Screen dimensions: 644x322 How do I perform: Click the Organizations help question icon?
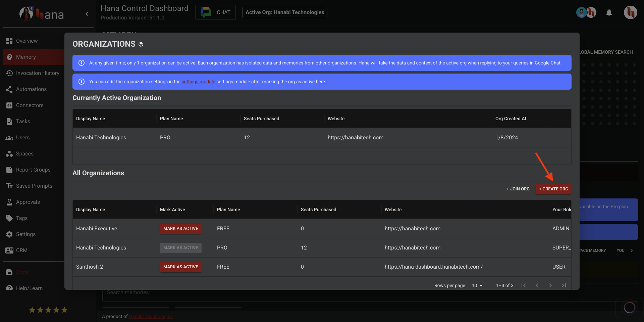[141, 44]
